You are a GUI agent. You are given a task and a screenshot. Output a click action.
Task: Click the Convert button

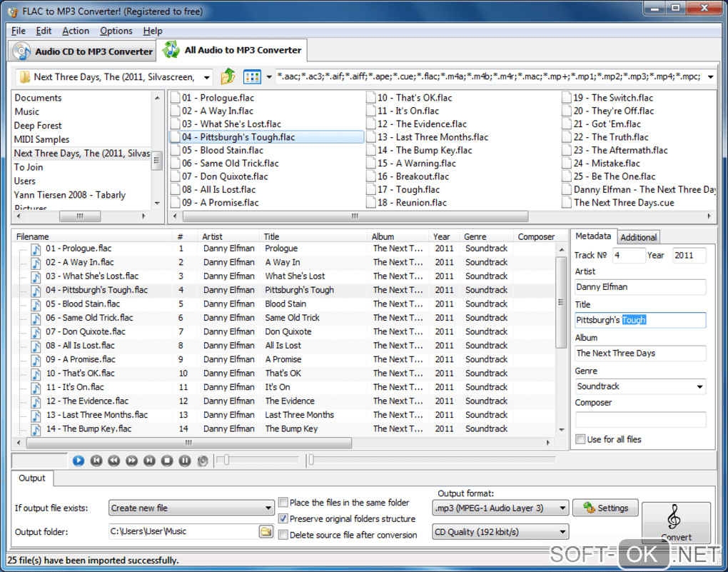point(676,523)
